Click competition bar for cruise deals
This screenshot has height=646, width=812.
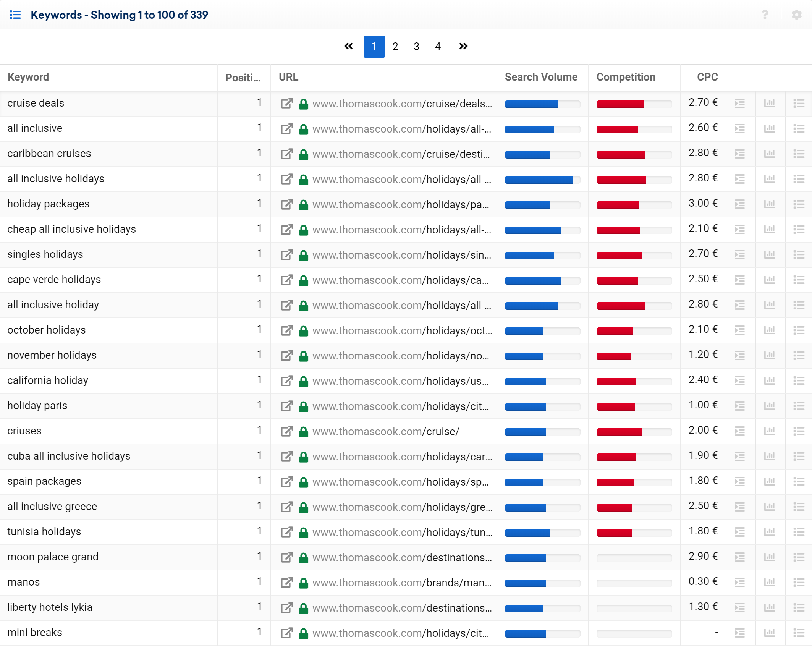point(634,104)
